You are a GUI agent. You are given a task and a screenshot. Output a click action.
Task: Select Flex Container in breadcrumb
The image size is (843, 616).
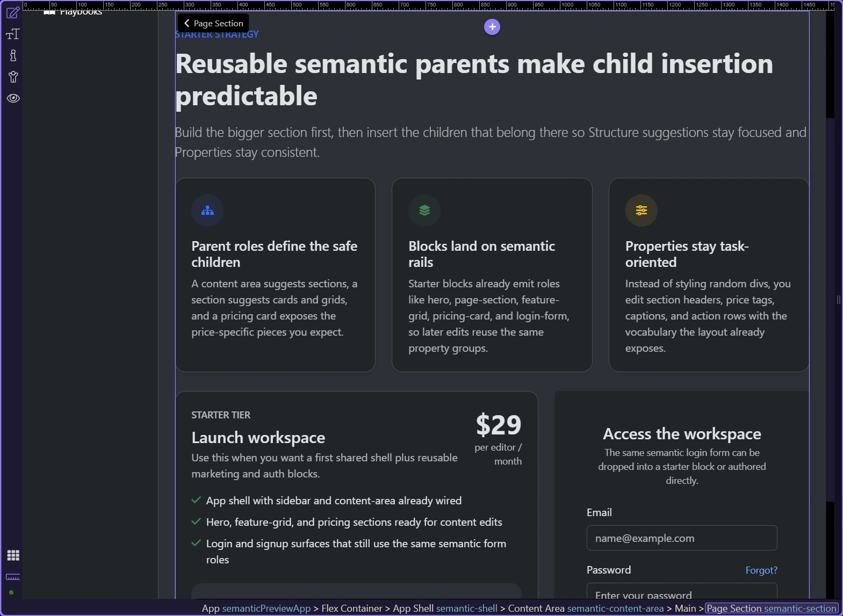[x=351, y=608]
